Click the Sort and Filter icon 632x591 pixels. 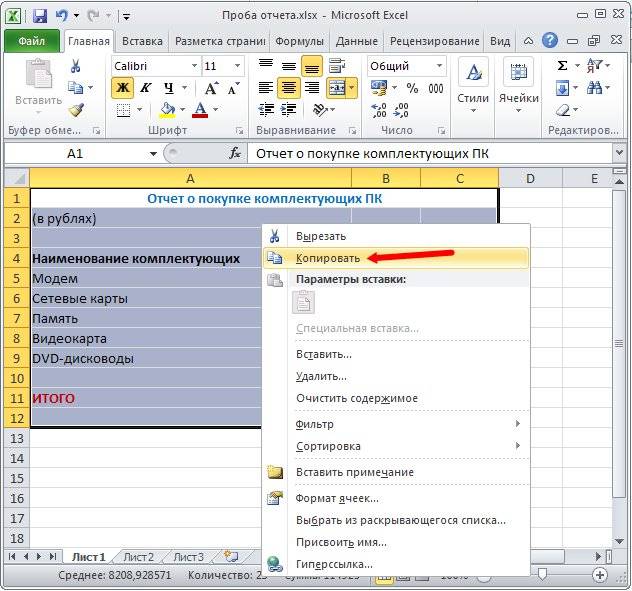pos(595,65)
